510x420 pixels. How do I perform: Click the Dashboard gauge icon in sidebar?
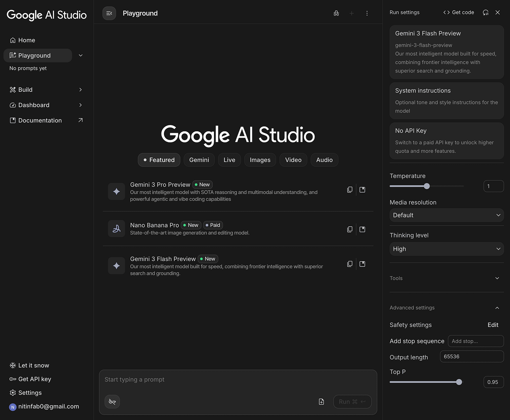pyautogui.click(x=13, y=105)
